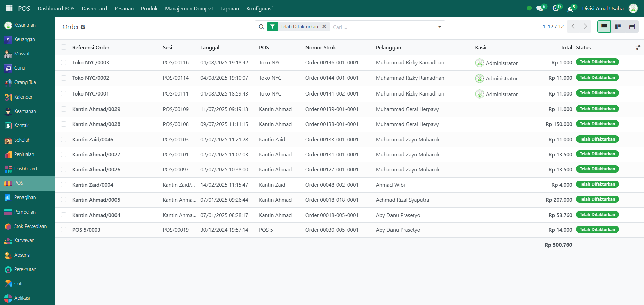Open the apps grid menu icon
Screen dimensions: 644x305
pos(9,8)
